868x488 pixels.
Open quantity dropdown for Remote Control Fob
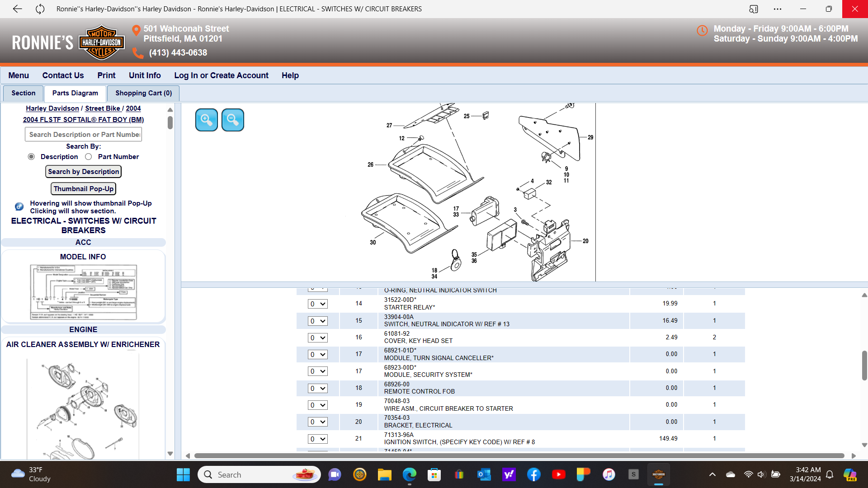coord(318,389)
